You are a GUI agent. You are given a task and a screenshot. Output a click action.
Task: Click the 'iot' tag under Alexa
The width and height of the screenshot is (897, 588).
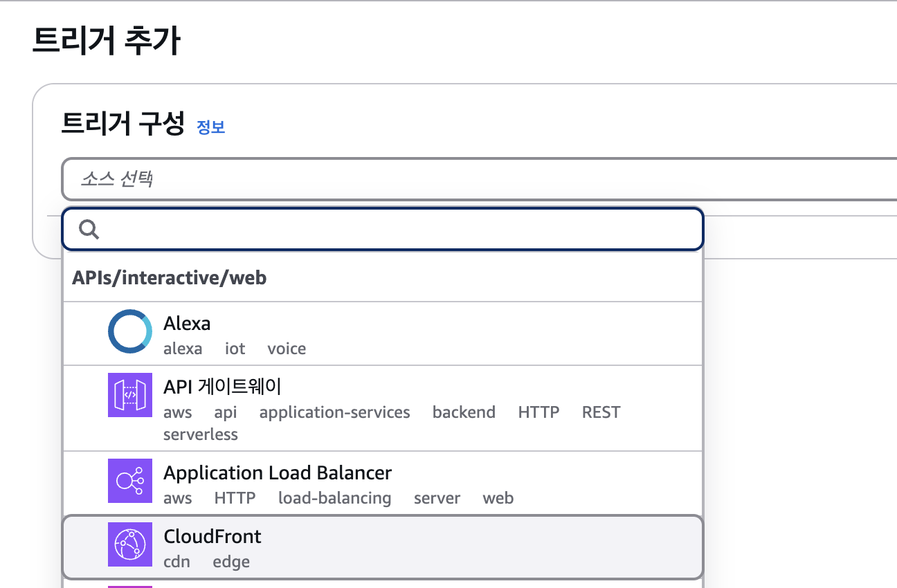click(x=235, y=349)
